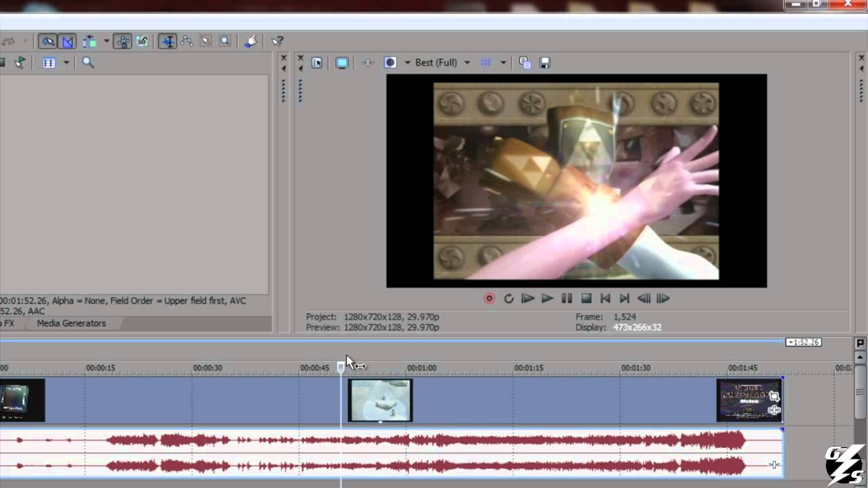Open Project Video Properties icon
This screenshot has width=868, height=488.
pyautogui.click(x=317, y=62)
